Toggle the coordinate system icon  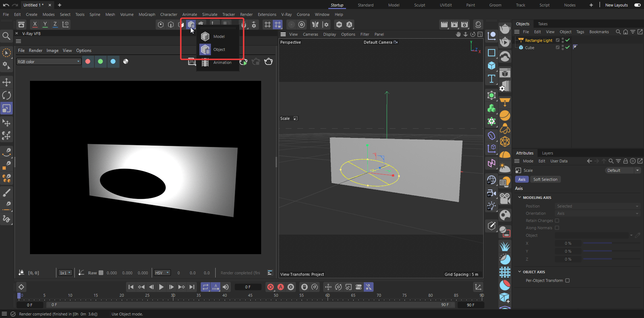pyautogui.click(x=65, y=24)
